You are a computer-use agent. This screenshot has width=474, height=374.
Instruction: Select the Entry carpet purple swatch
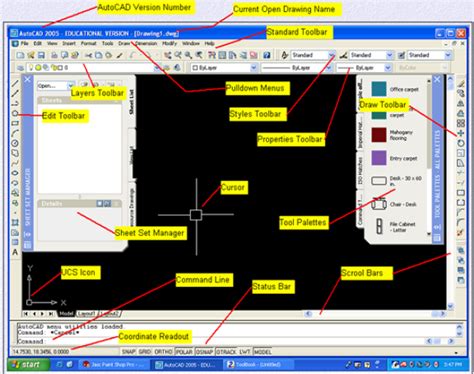pyautogui.click(x=379, y=158)
